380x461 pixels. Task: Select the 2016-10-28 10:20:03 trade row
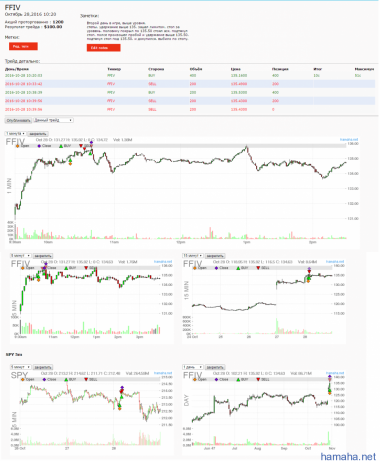pyautogui.click(x=190, y=76)
